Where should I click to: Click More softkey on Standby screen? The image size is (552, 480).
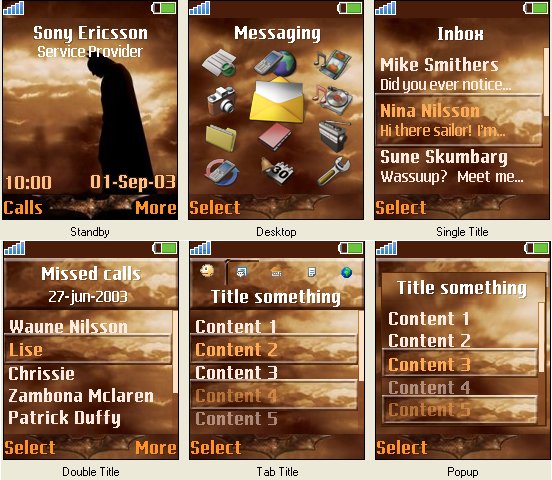[156, 207]
